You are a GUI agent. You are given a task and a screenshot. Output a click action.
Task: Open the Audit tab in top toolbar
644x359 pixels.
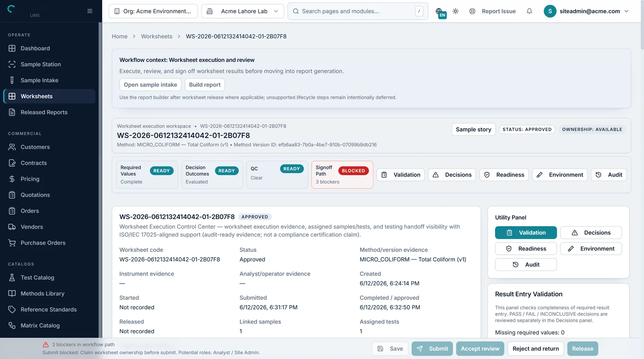click(x=609, y=175)
